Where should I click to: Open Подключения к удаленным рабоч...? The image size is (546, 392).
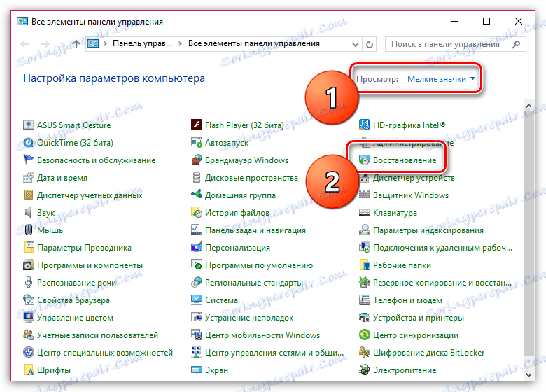point(442,248)
